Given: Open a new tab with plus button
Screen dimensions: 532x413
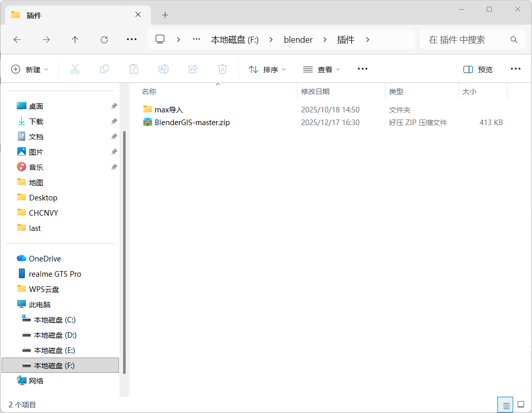Looking at the screenshot, I should (165, 15).
